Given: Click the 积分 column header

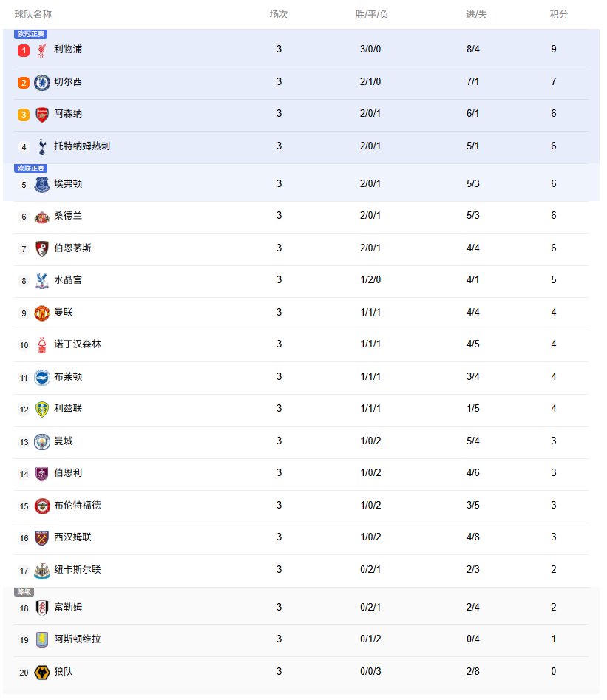Looking at the screenshot, I should pos(558,14).
